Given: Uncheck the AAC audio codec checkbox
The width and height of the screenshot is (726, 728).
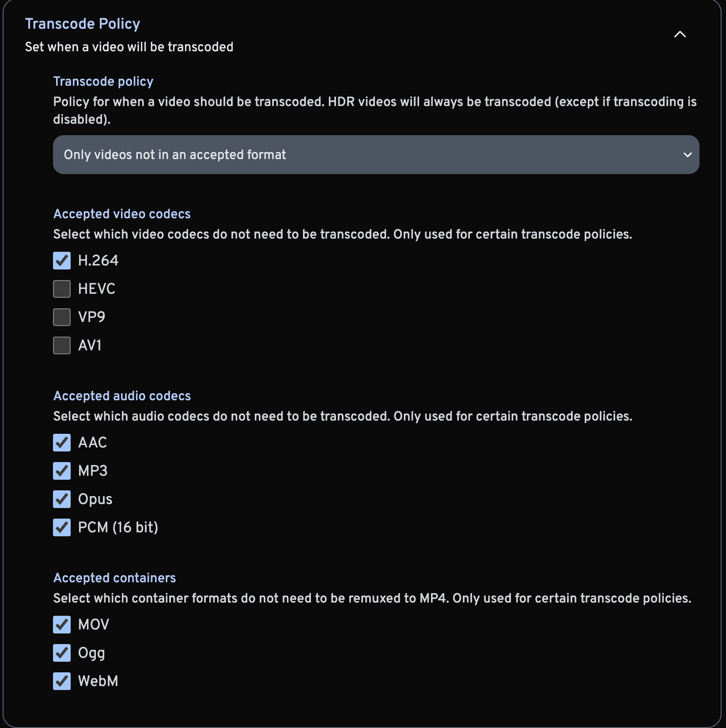Looking at the screenshot, I should [x=62, y=443].
